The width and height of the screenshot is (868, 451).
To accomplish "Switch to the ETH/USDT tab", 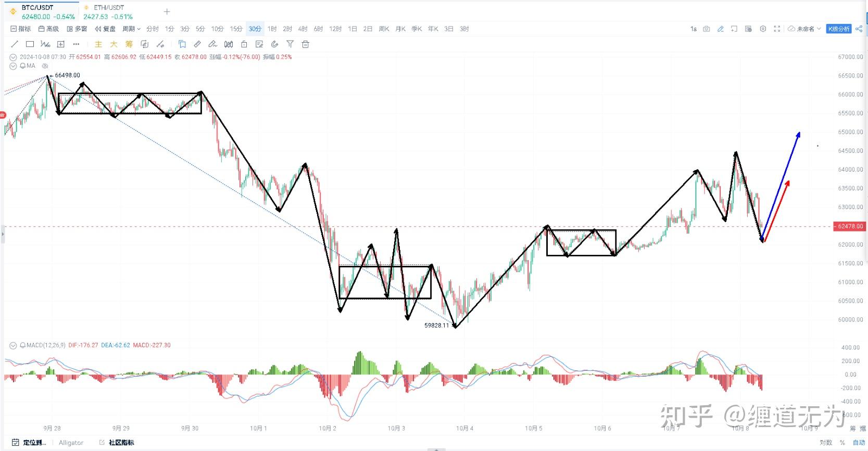I will coord(108,12).
